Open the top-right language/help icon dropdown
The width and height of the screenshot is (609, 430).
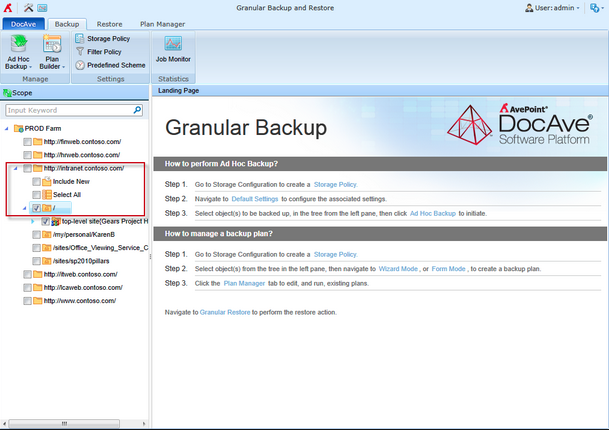tap(597, 8)
